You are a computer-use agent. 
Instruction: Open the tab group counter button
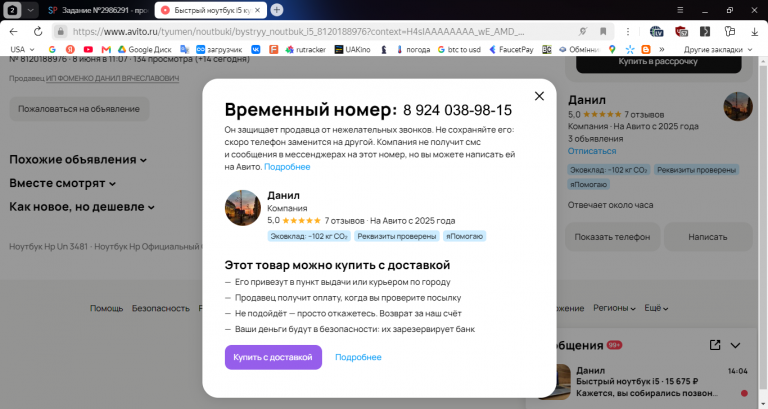pyautogui.click(x=12, y=10)
